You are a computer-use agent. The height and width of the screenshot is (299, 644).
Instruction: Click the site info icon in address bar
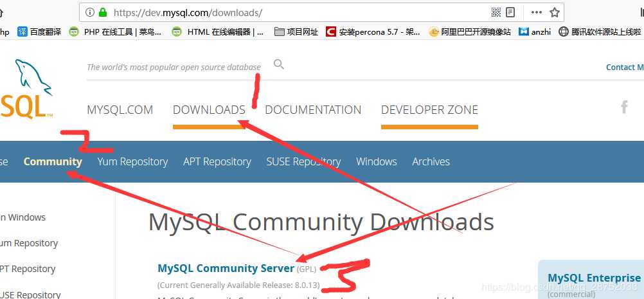[90, 12]
